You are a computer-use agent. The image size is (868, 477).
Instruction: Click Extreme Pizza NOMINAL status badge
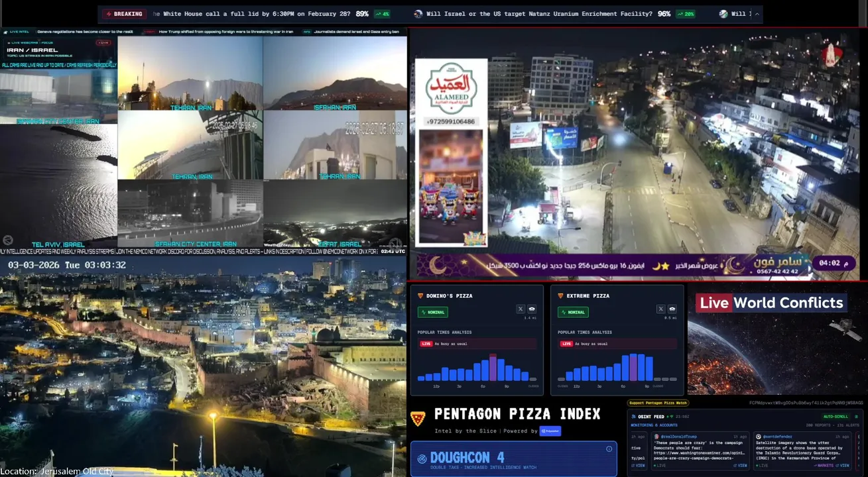click(573, 311)
